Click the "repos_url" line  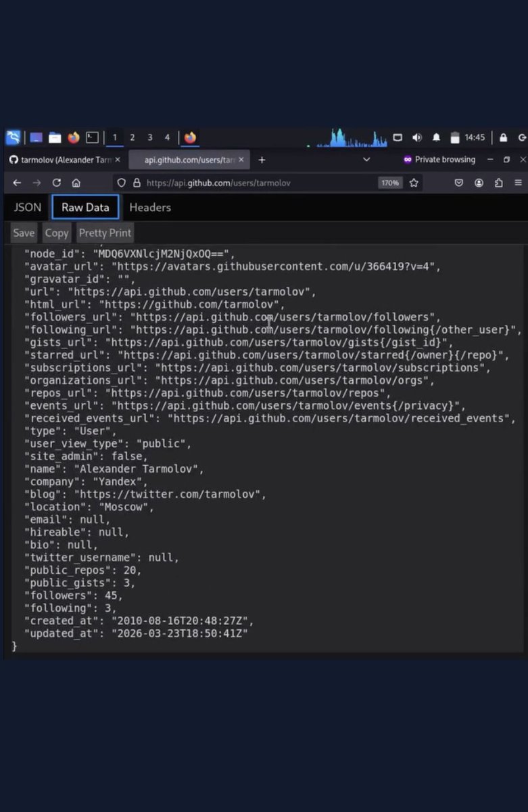208,393
